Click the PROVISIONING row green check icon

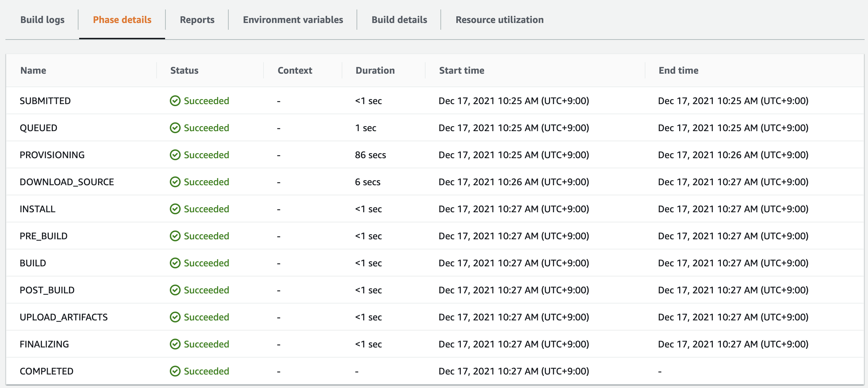175,155
